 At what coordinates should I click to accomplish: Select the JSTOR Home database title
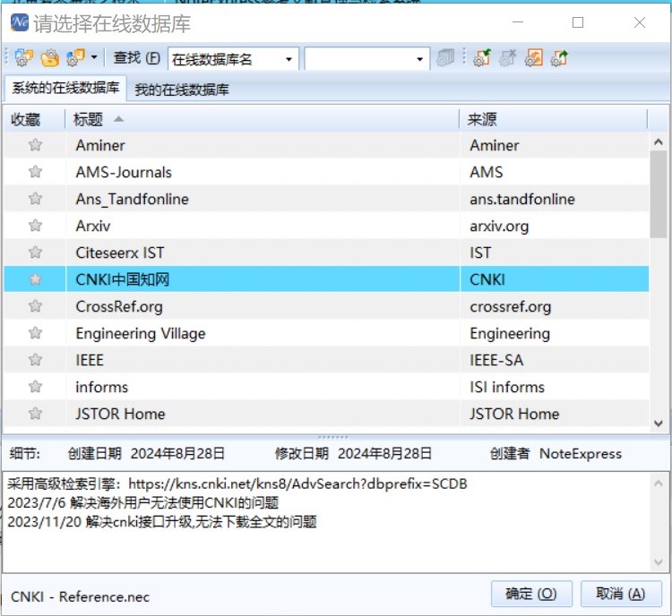pos(120,414)
